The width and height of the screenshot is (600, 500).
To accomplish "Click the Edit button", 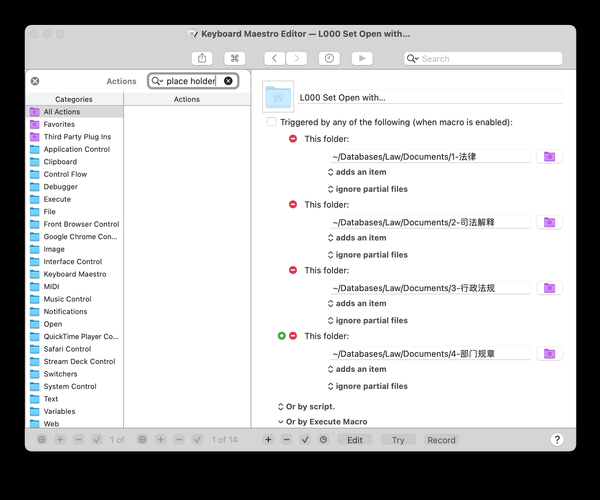I will pyautogui.click(x=355, y=440).
